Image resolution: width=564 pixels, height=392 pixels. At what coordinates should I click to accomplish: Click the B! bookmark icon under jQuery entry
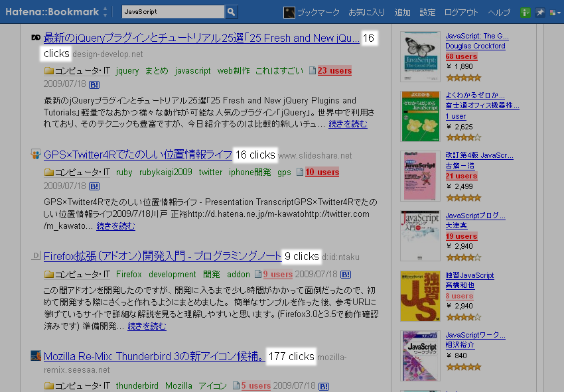(x=94, y=85)
